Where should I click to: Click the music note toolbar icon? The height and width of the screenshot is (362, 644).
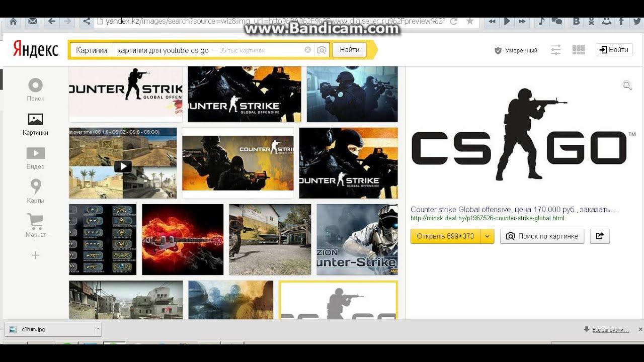coord(541,21)
